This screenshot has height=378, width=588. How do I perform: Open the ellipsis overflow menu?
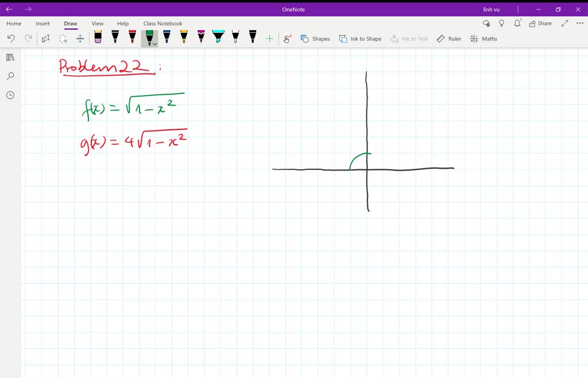[580, 23]
